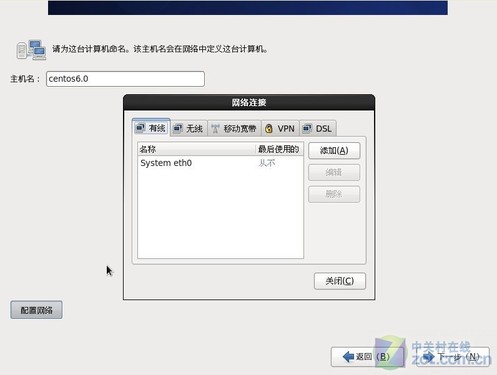Image resolution: width=497 pixels, height=375 pixels.
Task: Click the 编辑 edit button
Action: (x=334, y=172)
